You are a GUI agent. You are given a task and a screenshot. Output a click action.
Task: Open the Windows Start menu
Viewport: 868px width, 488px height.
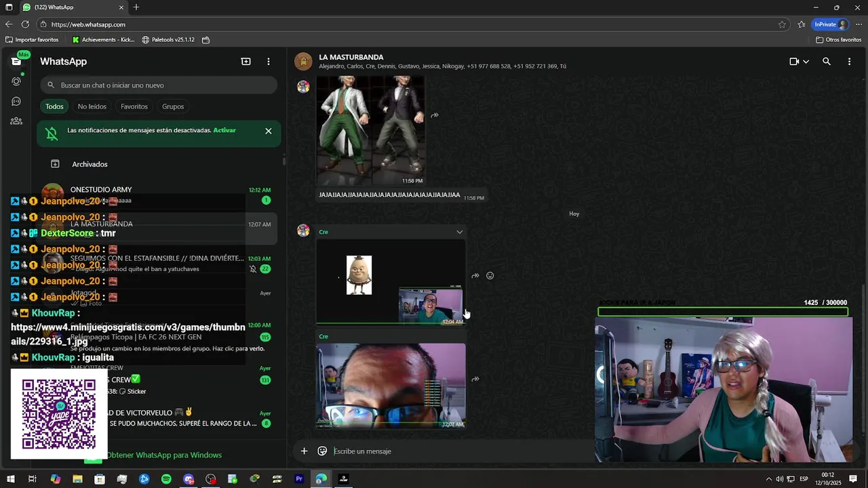click(x=10, y=479)
